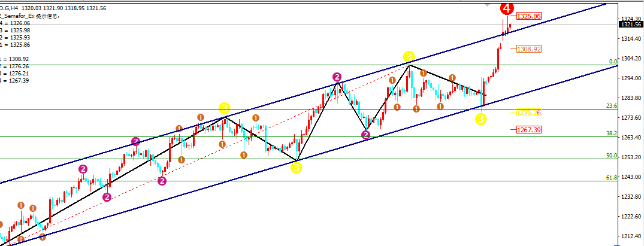
Task: Click the gray chart shift triangle at the top
Action: click(488, 5)
